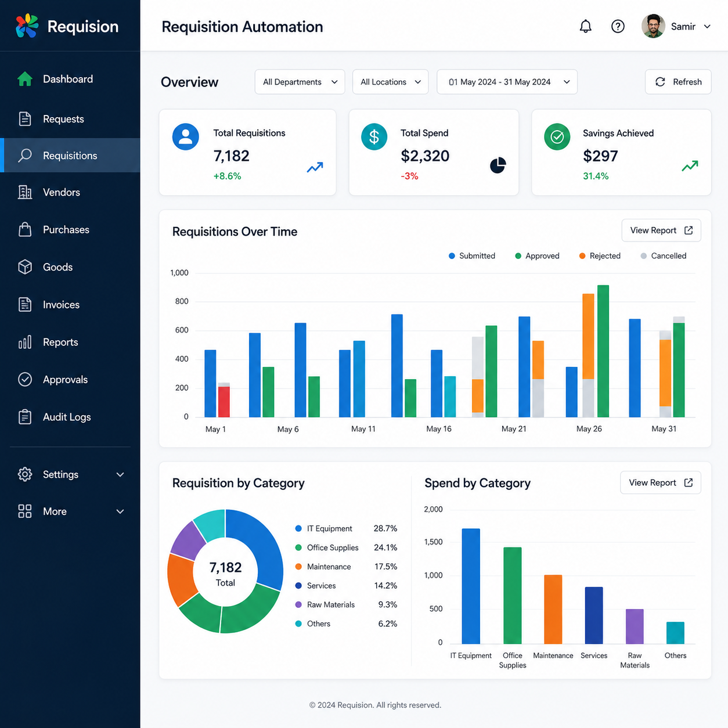
Task: Toggle Office Supplies in donut legend
Action: pos(346,547)
